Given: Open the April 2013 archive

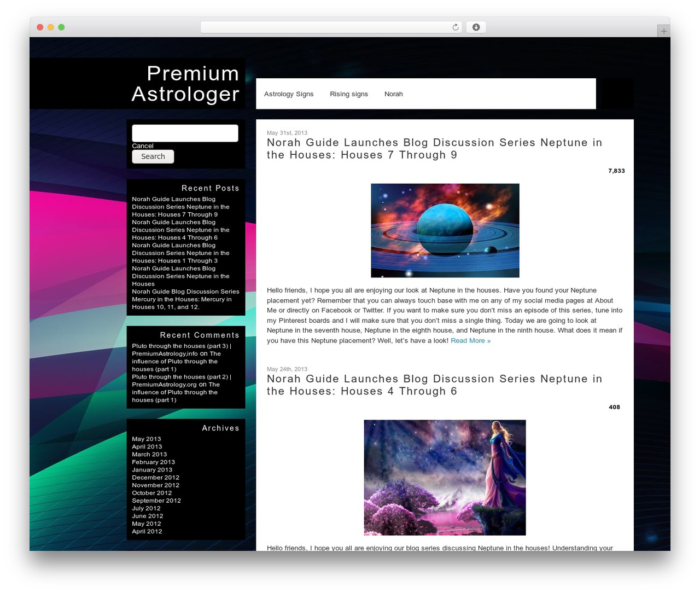Looking at the screenshot, I should coord(147,446).
